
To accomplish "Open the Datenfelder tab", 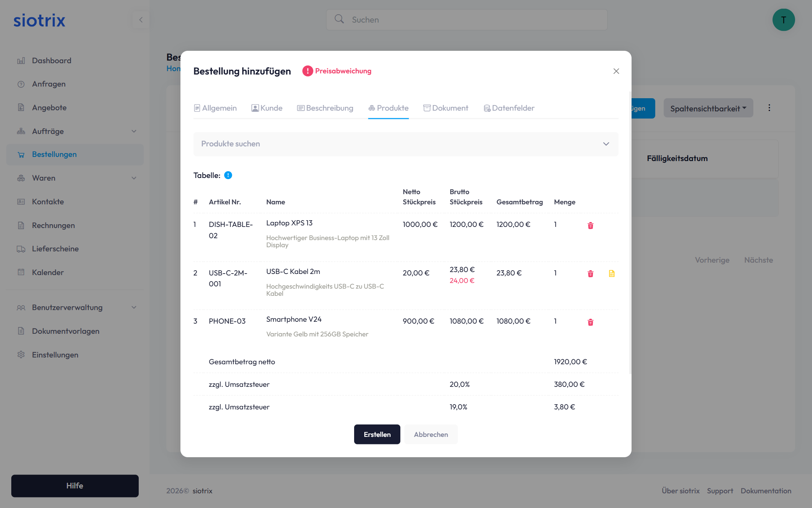I will tap(509, 108).
